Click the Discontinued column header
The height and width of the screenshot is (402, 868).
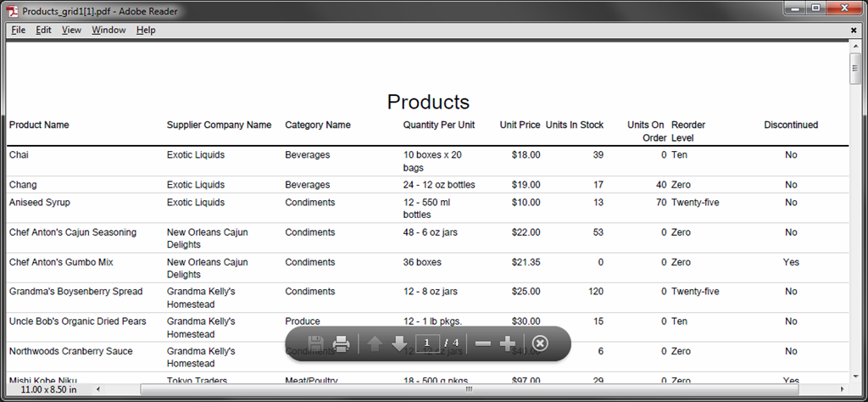[791, 126]
